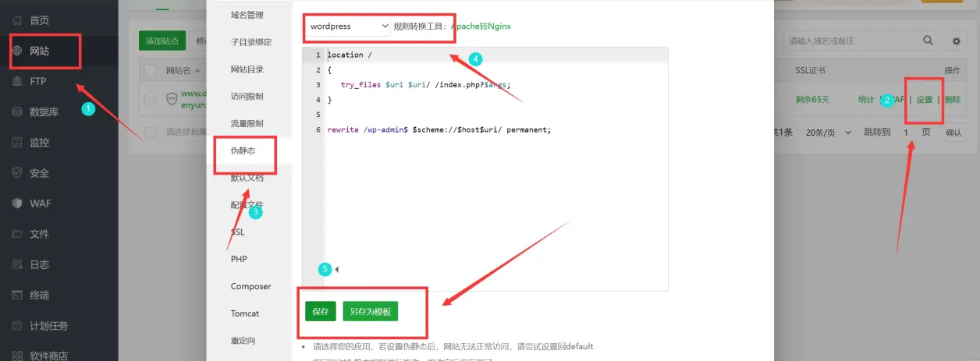
Task: Click the 计划任务 schedule icon in the sidebar
Action: 16,325
